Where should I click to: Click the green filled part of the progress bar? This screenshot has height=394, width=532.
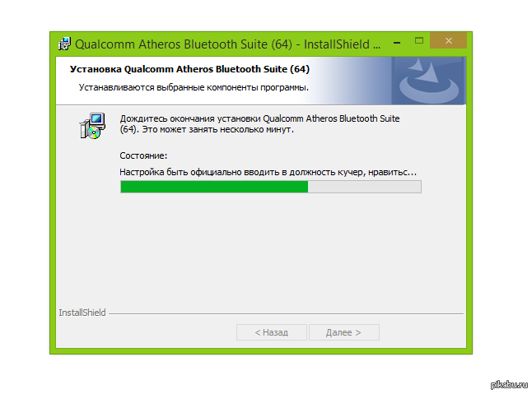pyautogui.click(x=214, y=187)
